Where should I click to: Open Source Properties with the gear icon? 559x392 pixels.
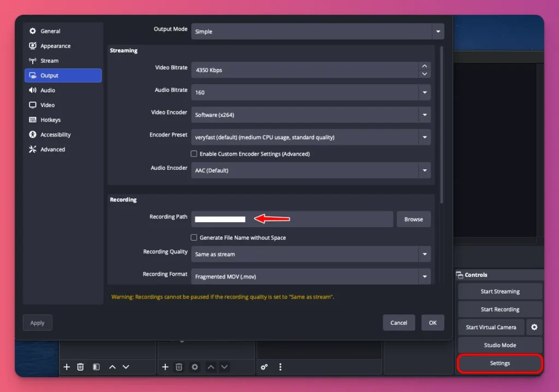194,367
